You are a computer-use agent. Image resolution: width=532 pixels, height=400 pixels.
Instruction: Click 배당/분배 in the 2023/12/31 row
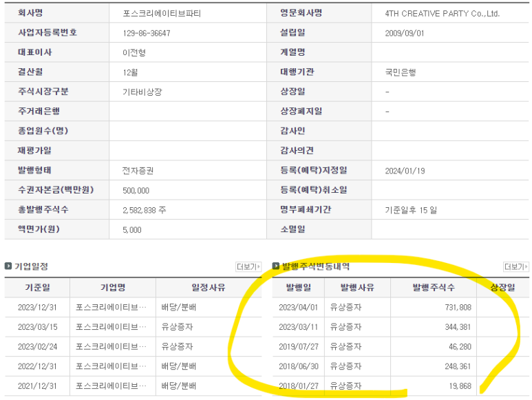click(x=178, y=307)
